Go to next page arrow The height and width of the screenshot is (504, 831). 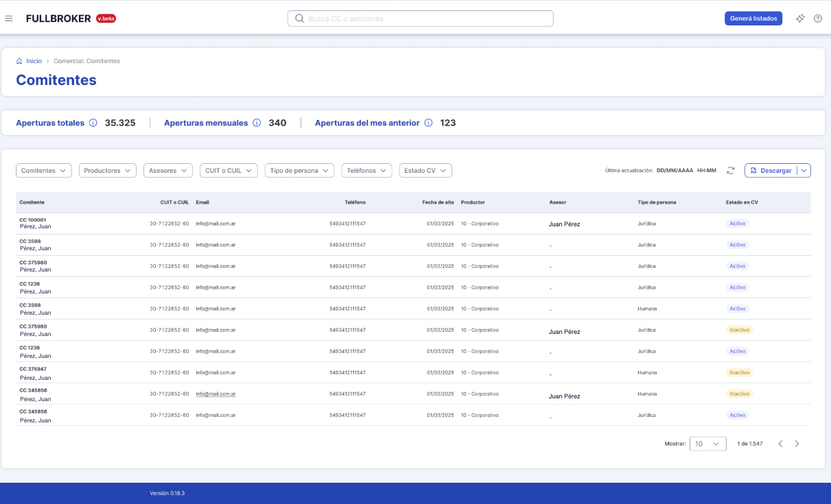pyautogui.click(x=797, y=444)
